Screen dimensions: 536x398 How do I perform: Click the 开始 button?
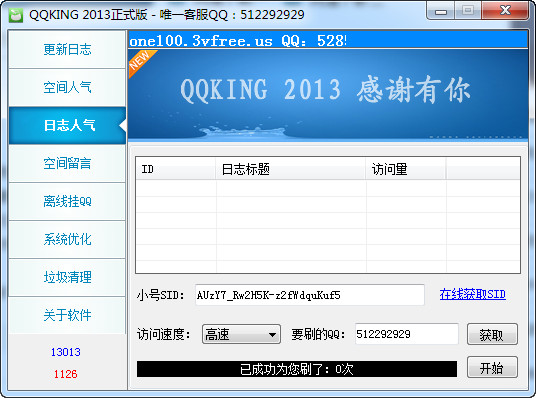coord(492,367)
